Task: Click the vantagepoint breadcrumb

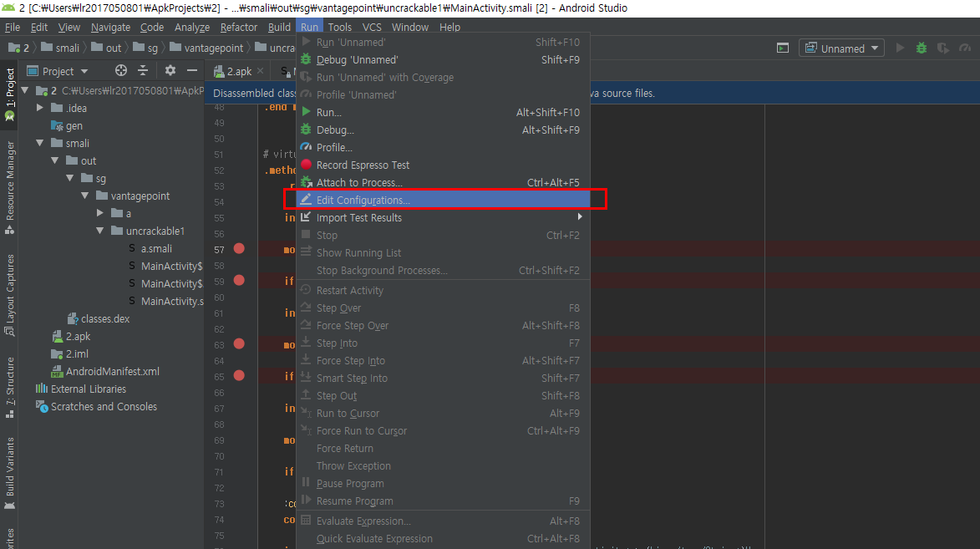Action: pyautogui.click(x=206, y=48)
